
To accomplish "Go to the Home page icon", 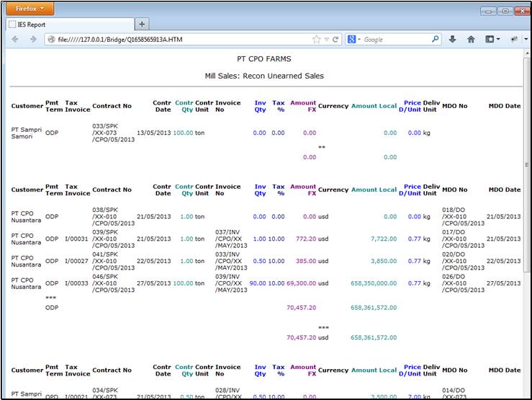I will pyautogui.click(x=471, y=40).
